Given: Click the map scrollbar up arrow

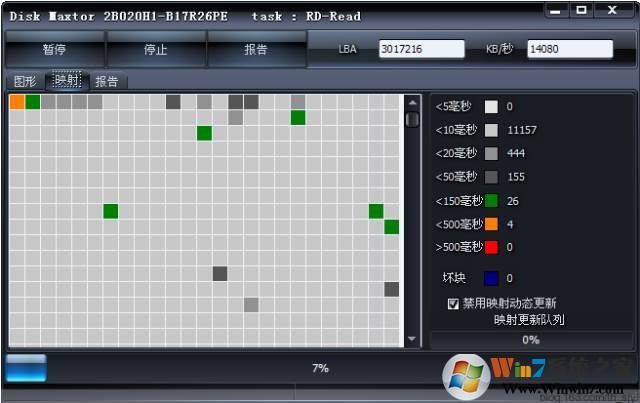Looking at the screenshot, I should [412, 103].
